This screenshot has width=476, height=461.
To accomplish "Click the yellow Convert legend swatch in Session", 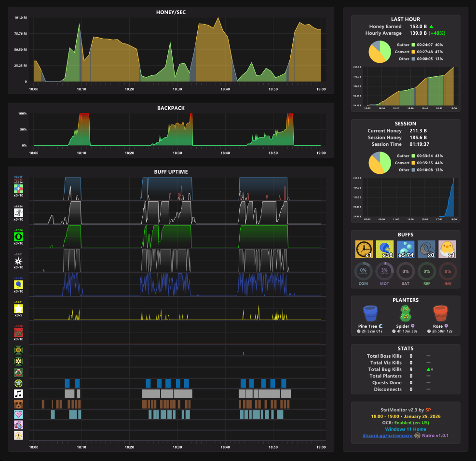I will coord(413,163).
